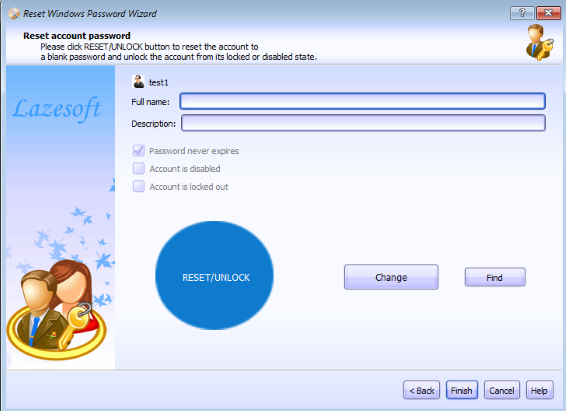The image size is (566, 411).
Task: Click inside the Full name field
Action: [362, 101]
